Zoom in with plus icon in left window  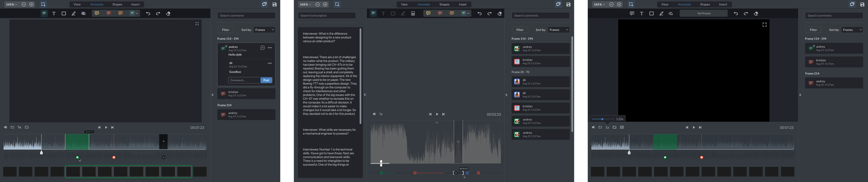32,5
